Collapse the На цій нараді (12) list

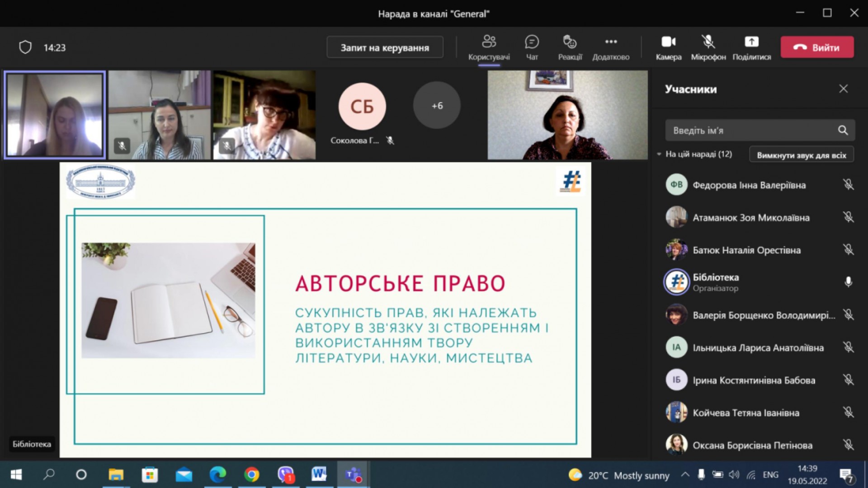[x=659, y=155]
